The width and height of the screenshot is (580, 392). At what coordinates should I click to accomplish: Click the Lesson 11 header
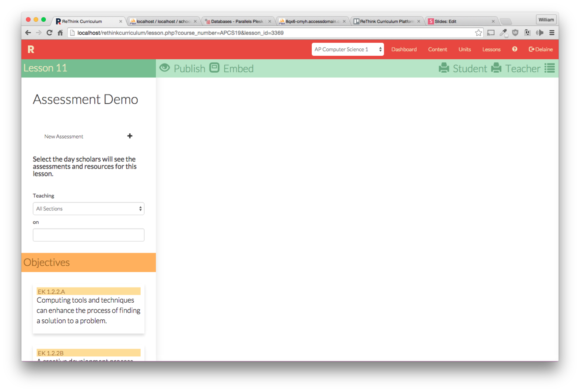coord(45,68)
